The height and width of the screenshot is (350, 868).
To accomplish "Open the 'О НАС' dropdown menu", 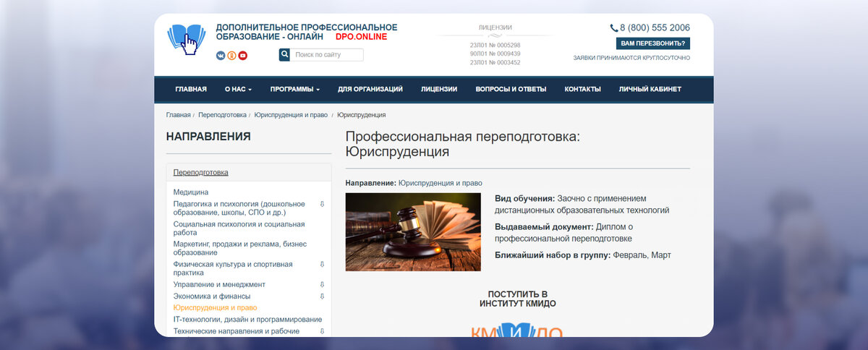I will coord(238,90).
